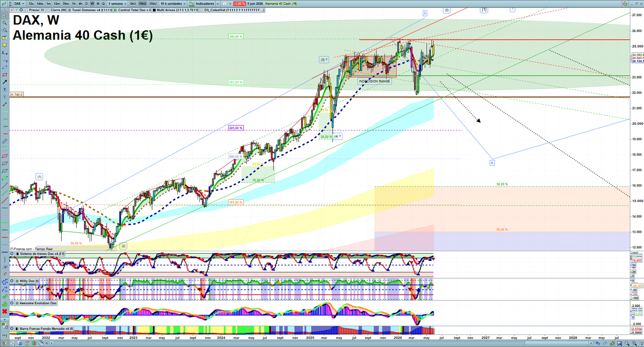The width and height of the screenshot is (644, 347).
Task: Select the magnifier zoom tool
Action: coord(5,23)
